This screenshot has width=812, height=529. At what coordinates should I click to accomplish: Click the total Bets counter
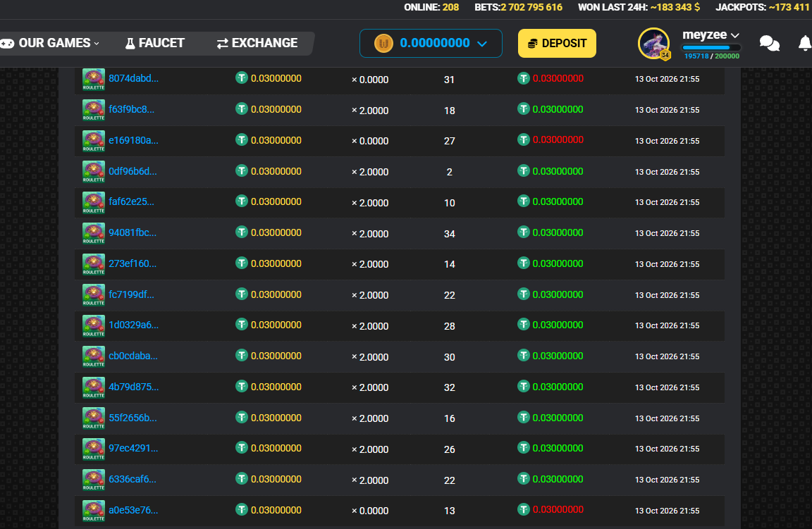point(518,7)
